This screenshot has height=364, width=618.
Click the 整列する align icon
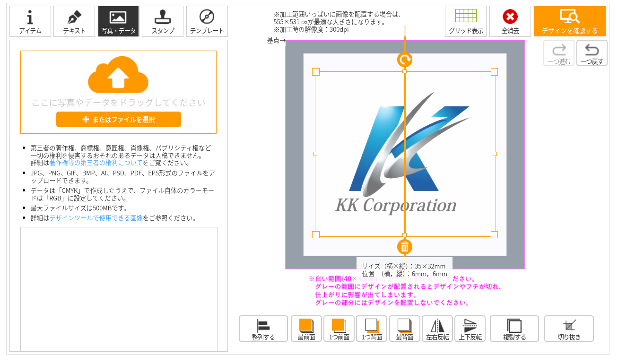[263, 329]
